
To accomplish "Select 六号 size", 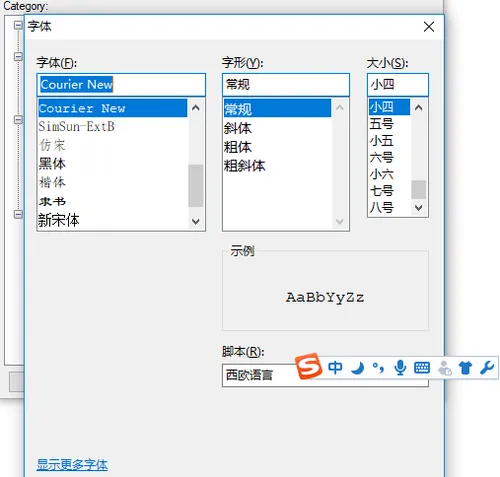I will pos(389,157).
